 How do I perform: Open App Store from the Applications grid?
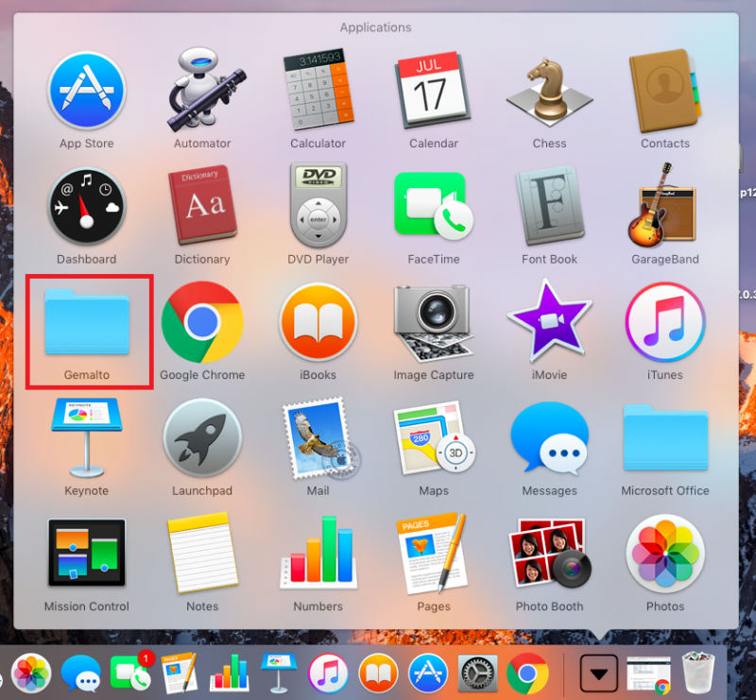click(x=87, y=91)
